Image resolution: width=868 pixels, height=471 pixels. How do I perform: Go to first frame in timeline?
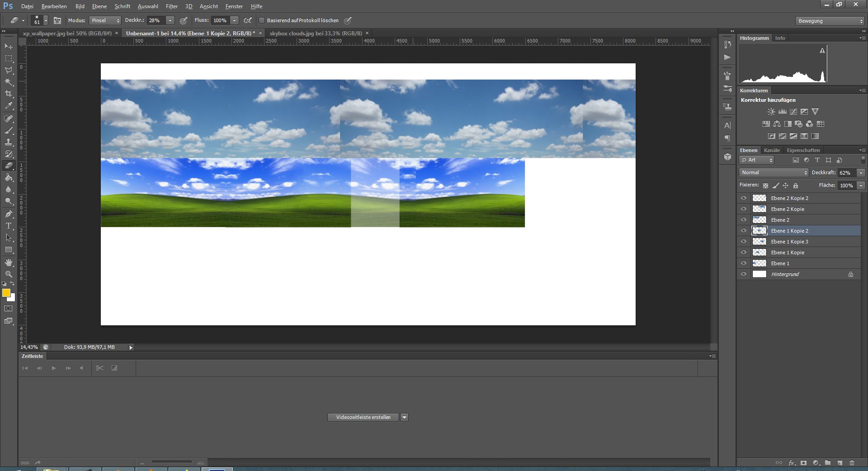25,368
